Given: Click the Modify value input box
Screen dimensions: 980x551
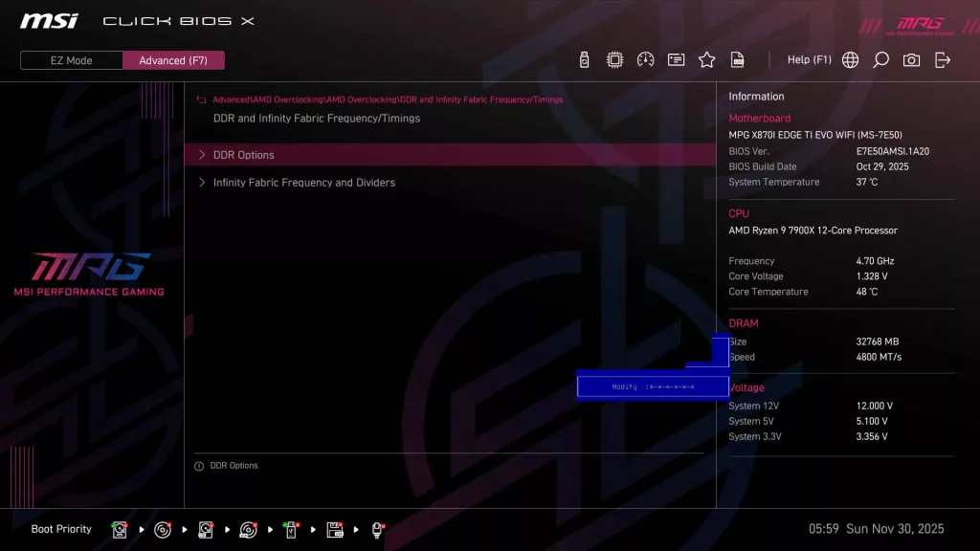Looking at the screenshot, I should click(653, 386).
